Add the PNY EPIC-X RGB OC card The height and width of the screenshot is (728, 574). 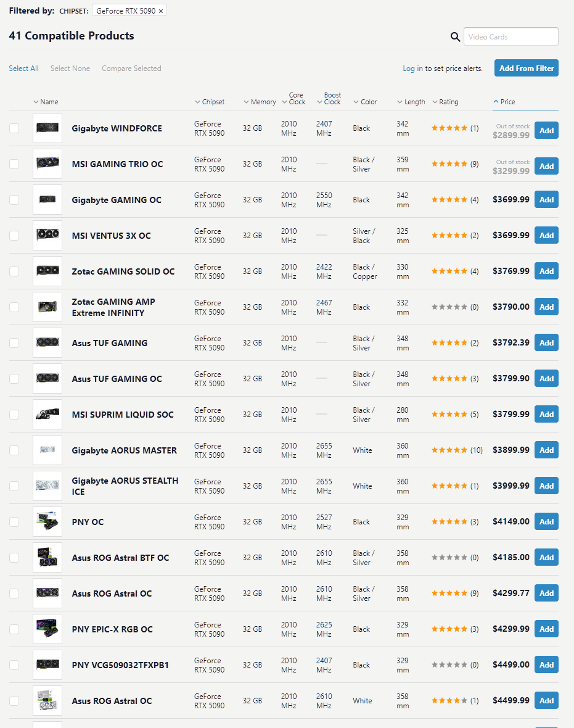[546, 629]
